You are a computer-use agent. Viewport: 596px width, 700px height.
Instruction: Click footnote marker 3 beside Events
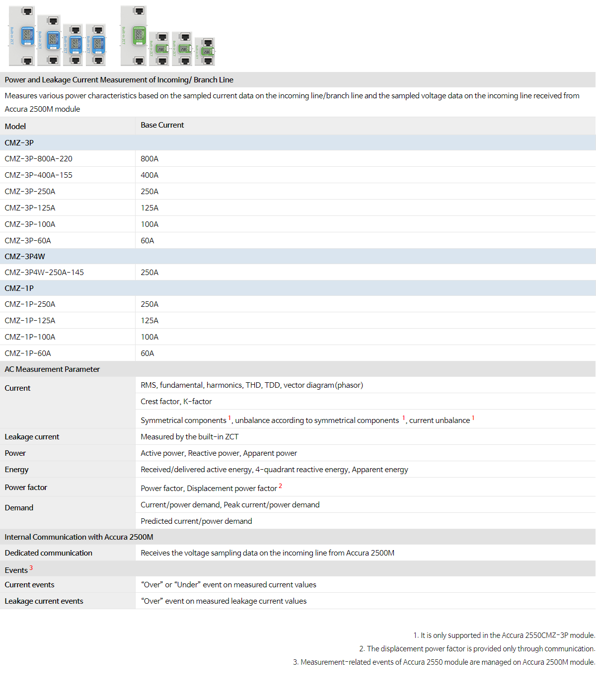[31, 568]
